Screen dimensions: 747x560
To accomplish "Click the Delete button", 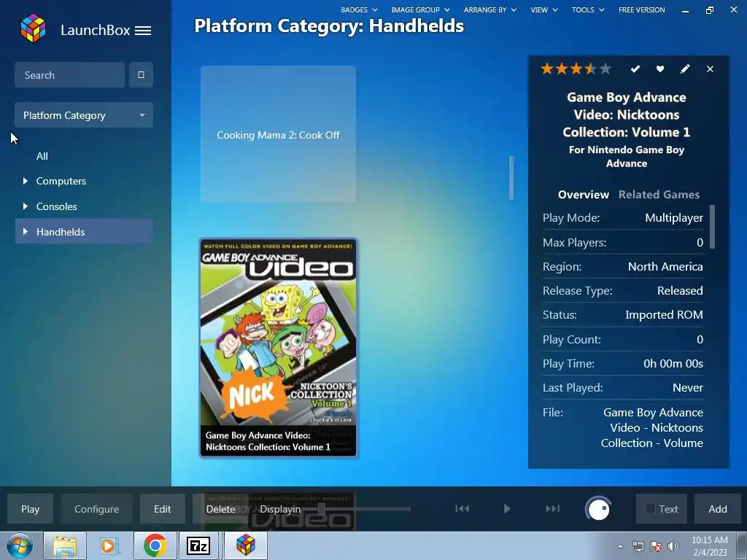I will tap(220, 509).
